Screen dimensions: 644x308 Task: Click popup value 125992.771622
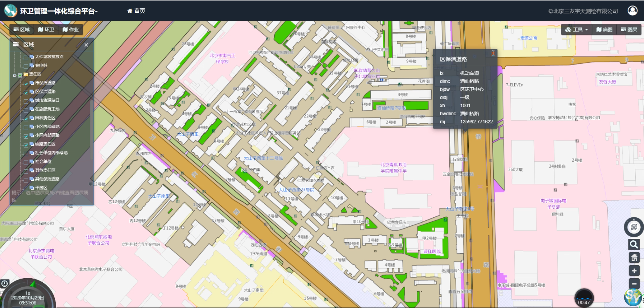click(x=477, y=122)
